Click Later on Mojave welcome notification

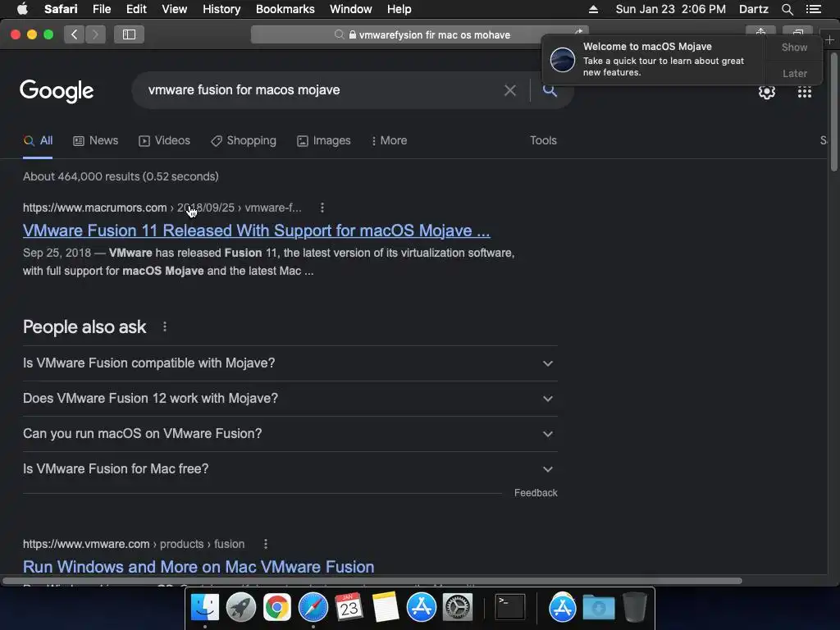[x=794, y=73]
